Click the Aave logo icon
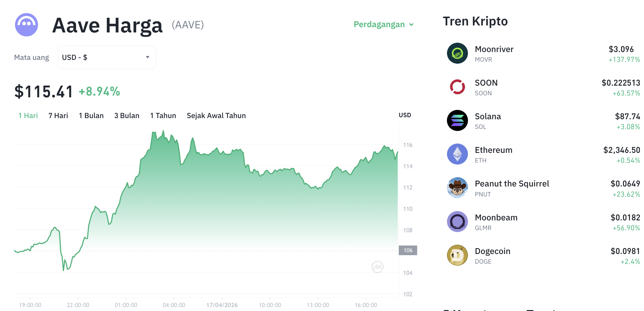The image size is (644, 311). [x=26, y=25]
